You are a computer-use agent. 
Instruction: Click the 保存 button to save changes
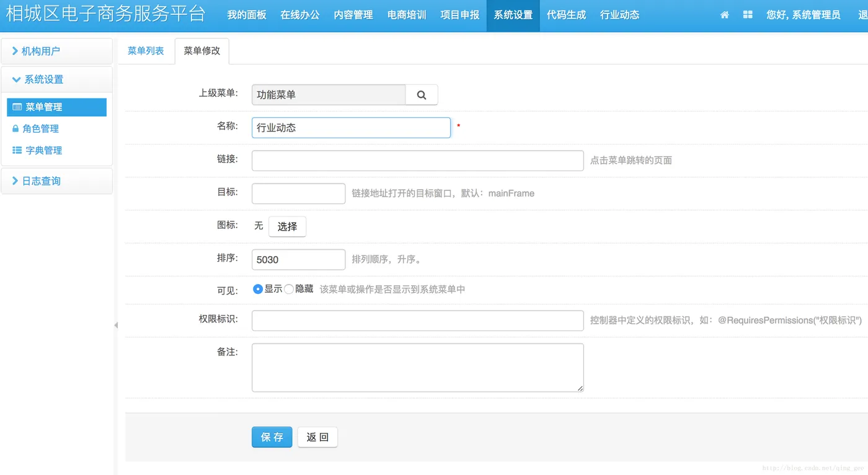tap(272, 437)
